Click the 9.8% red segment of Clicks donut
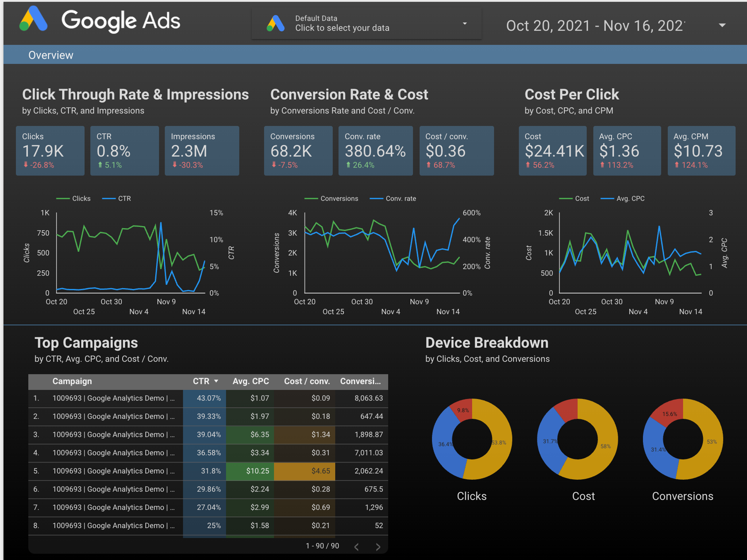This screenshot has width=747, height=560. tap(463, 410)
